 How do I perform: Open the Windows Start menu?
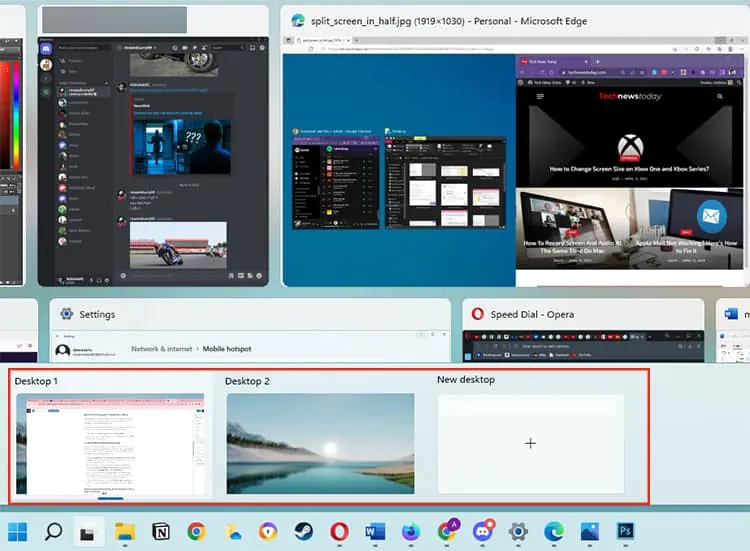(x=18, y=531)
